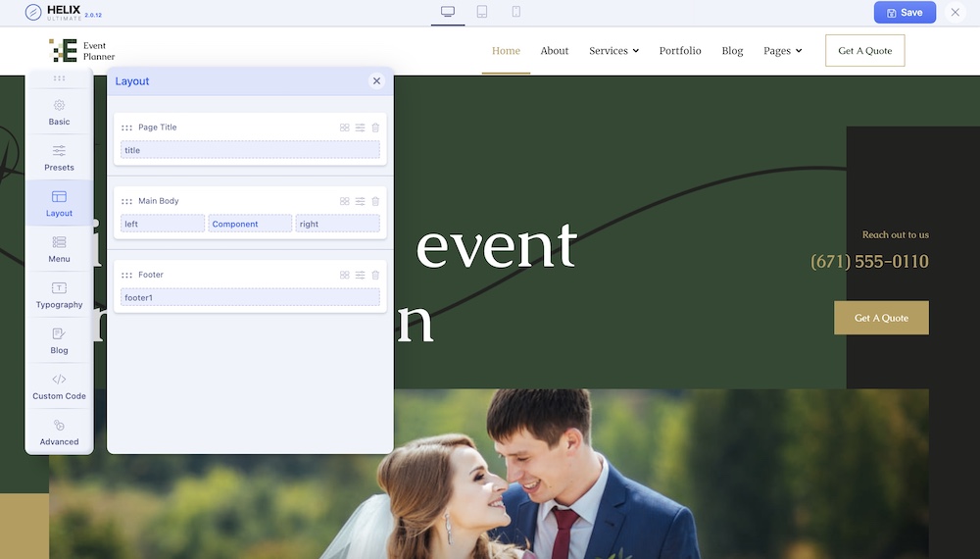Image resolution: width=980 pixels, height=559 pixels.
Task: Grab the Main Body row drag handle
Action: tap(126, 202)
